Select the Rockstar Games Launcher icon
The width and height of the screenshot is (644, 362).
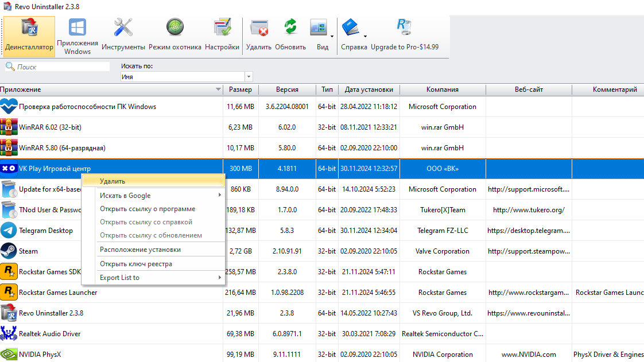9,293
